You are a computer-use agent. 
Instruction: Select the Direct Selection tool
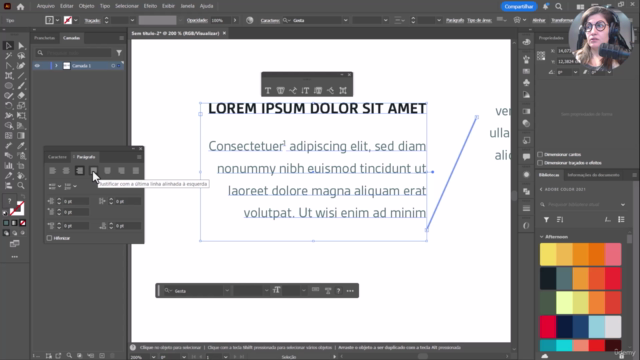point(21,46)
